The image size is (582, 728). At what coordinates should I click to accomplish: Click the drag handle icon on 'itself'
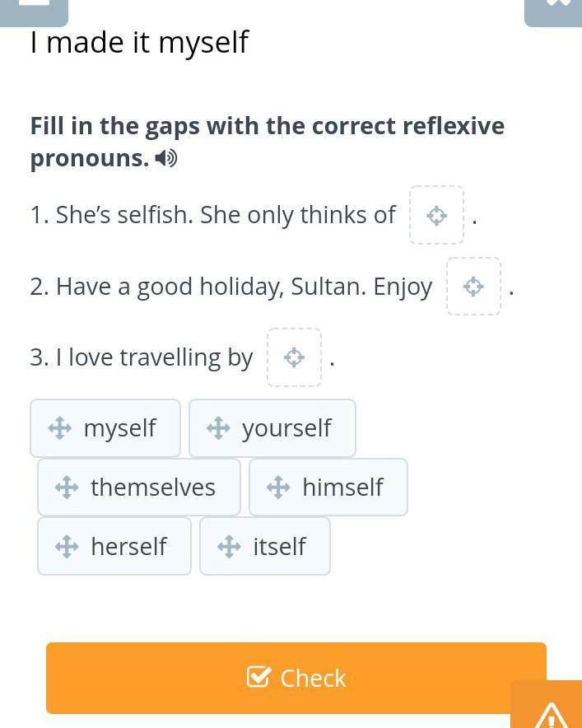(229, 546)
